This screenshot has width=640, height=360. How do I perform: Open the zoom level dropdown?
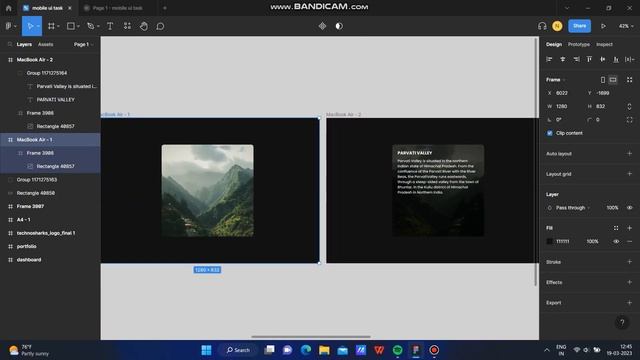point(626,26)
